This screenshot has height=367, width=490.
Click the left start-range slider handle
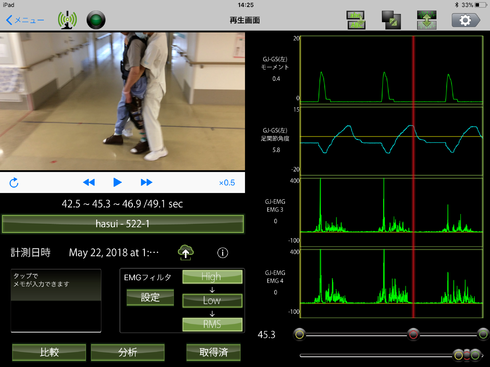[300, 334]
